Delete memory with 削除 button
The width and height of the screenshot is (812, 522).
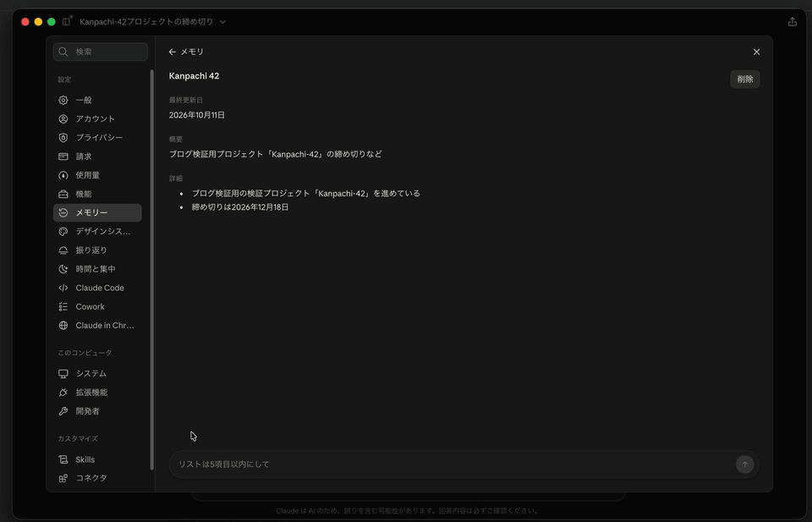(745, 80)
